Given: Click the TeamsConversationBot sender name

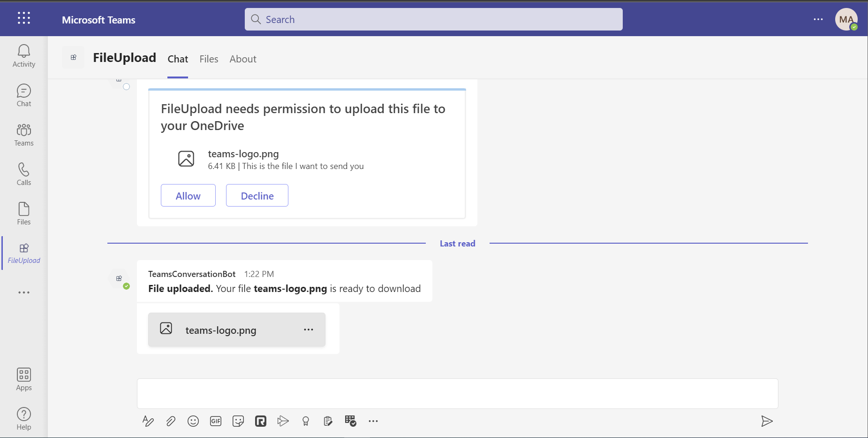Looking at the screenshot, I should click(x=192, y=274).
